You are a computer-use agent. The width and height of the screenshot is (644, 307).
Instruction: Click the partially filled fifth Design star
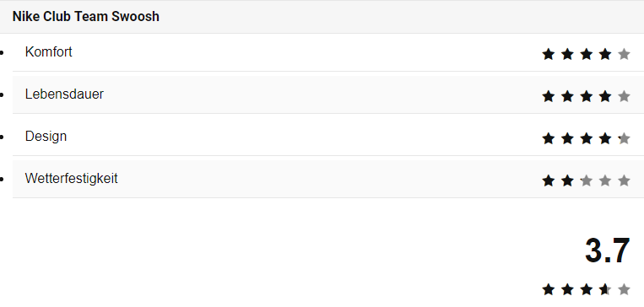click(x=624, y=138)
